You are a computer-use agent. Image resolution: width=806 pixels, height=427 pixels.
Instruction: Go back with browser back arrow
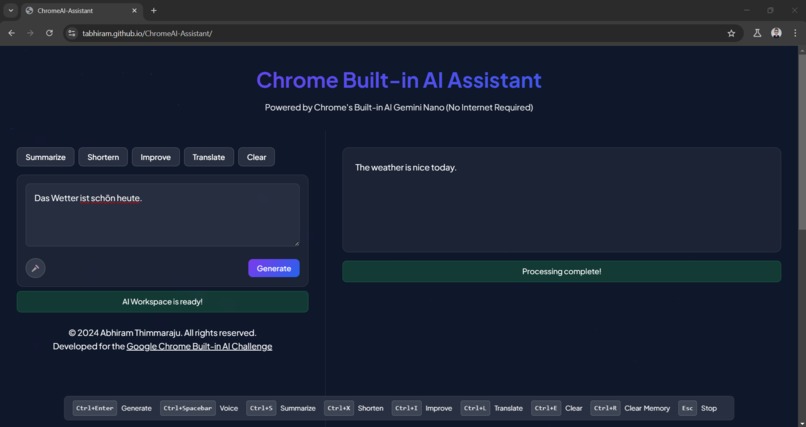11,33
